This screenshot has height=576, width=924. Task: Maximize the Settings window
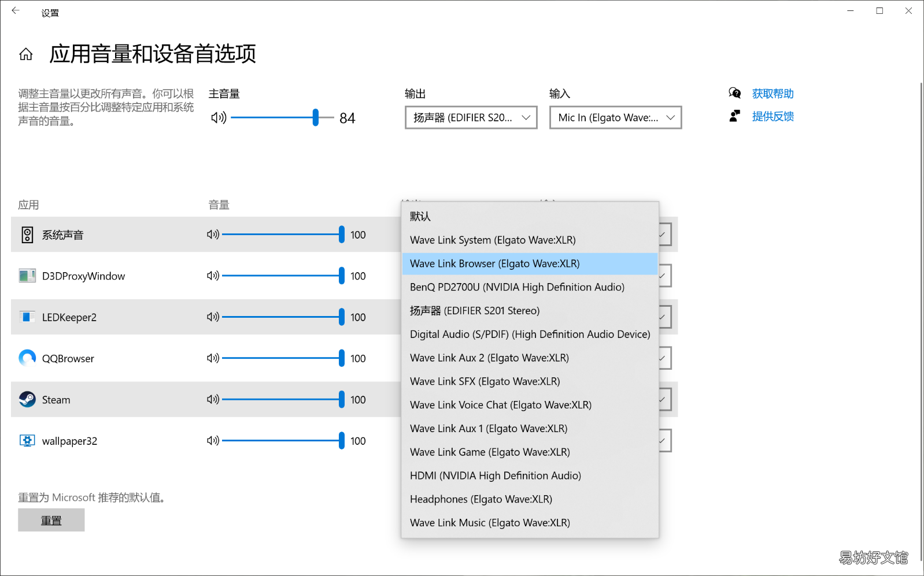(879, 11)
